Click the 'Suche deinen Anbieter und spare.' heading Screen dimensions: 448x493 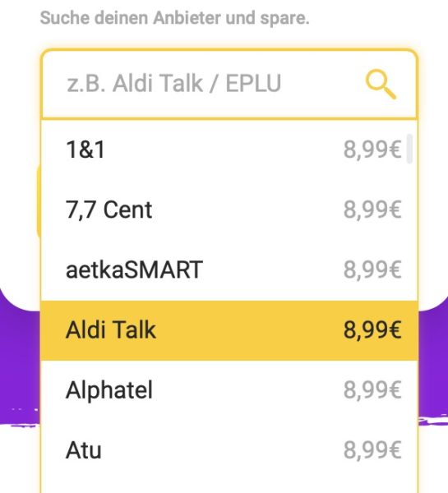click(x=174, y=18)
